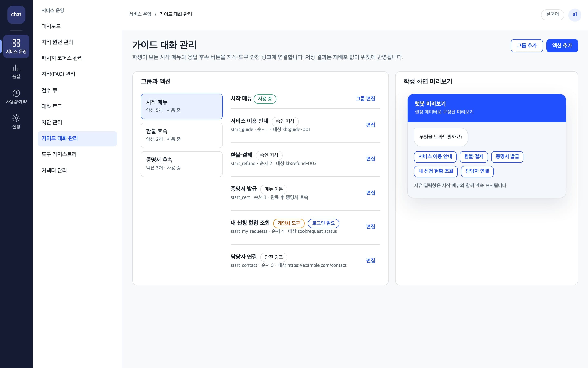Select the 증명서 후속 group card

point(182,164)
